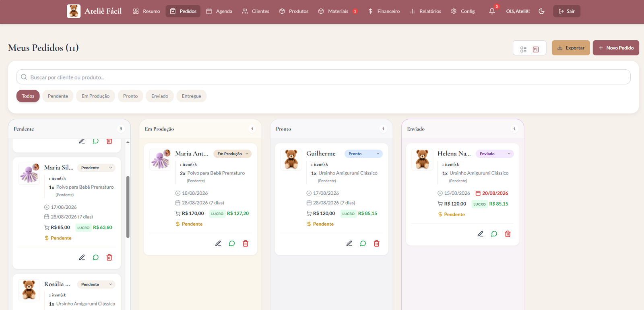Open Clientes from the top navigation
Viewport: 644px width, 310px height.
tap(256, 11)
